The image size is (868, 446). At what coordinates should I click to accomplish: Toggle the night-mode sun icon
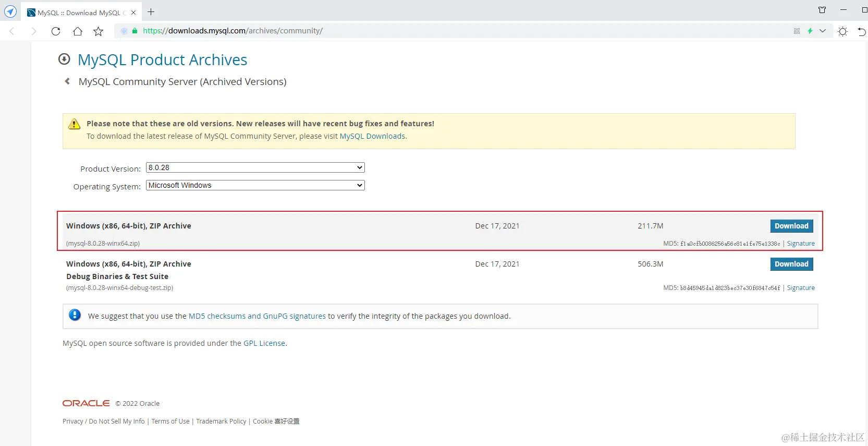842,31
